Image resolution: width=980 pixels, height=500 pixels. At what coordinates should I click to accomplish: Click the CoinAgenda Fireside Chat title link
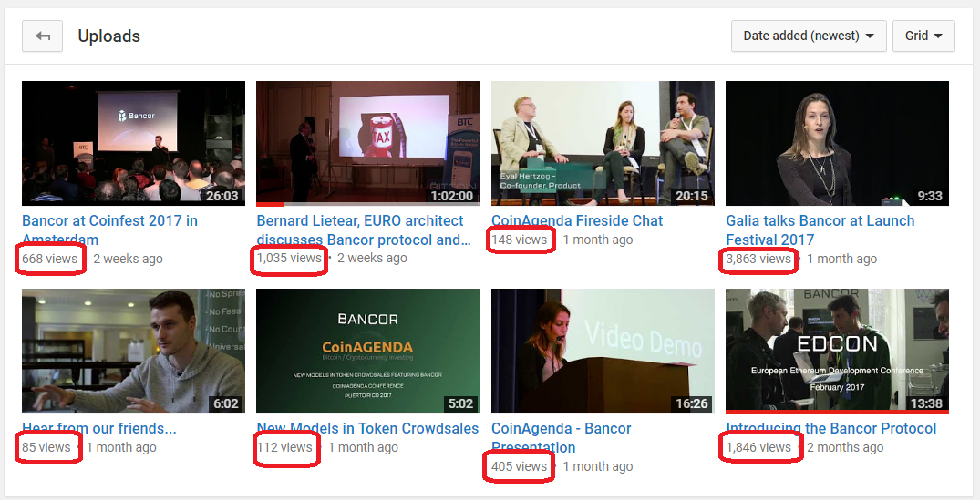[x=577, y=220]
